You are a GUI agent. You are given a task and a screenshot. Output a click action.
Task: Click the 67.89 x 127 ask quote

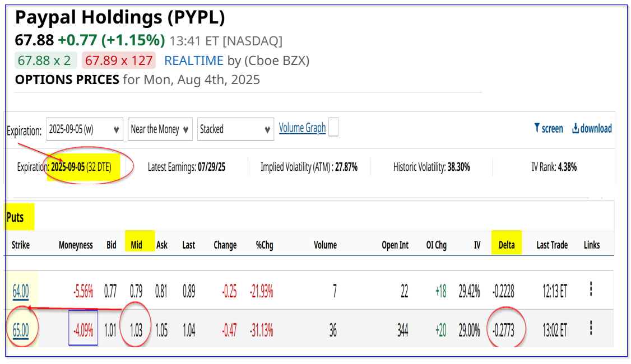tap(119, 60)
